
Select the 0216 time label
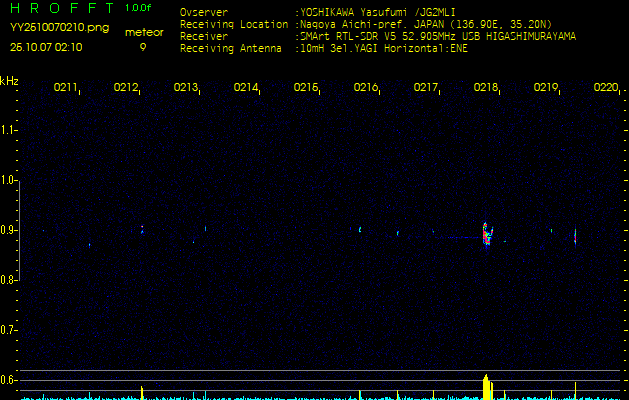[366, 88]
